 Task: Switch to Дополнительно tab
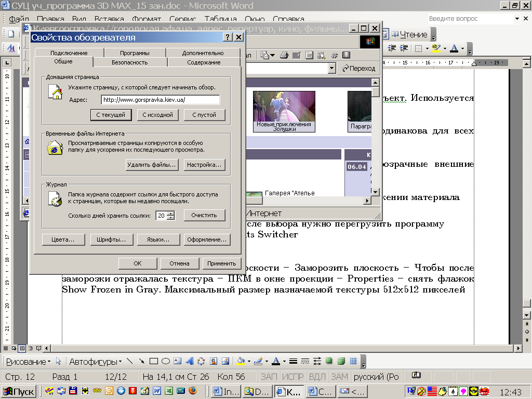203,53
